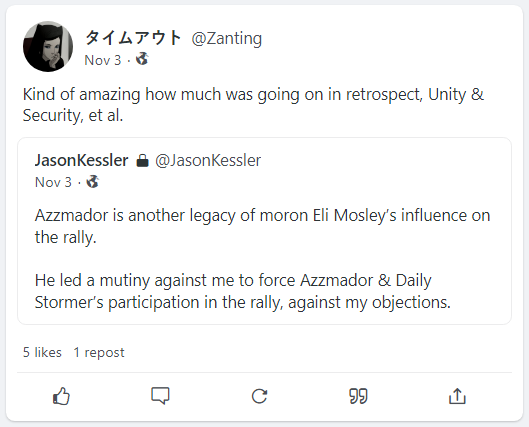Screen dimensions: 529x427
Task: Click the JasonKessler display name
Action: point(82,160)
